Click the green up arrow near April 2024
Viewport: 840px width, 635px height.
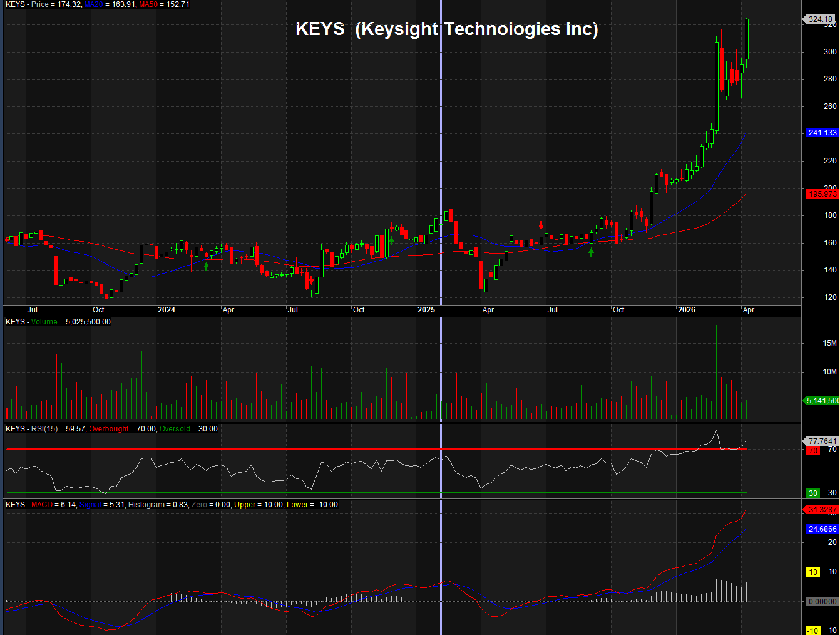(x=206, y=266)
